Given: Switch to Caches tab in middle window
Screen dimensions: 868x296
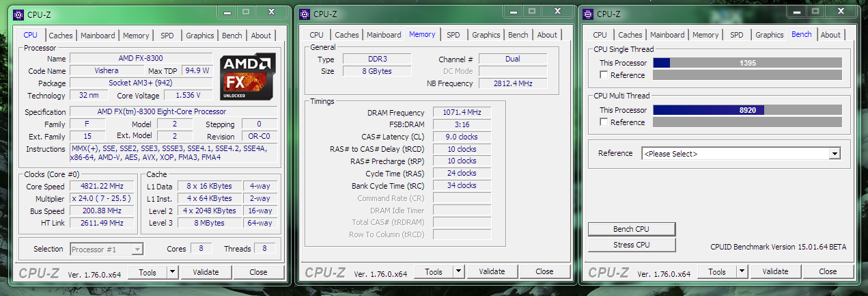Looking at the screenshot, I should [347, 35].
